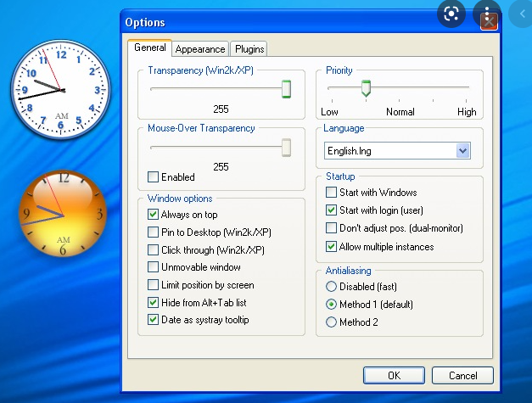This screenshot has height=403, width=532.
Task: Enable Start with Windows
Action: [x=331, y=193]
